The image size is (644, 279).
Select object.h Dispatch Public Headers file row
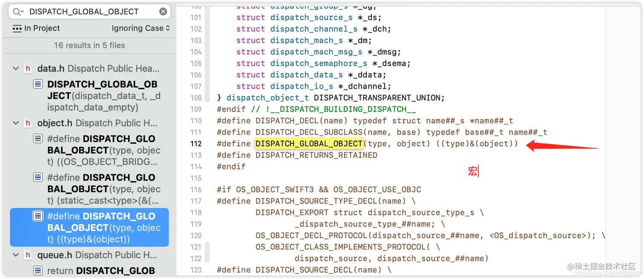(89, 123)
